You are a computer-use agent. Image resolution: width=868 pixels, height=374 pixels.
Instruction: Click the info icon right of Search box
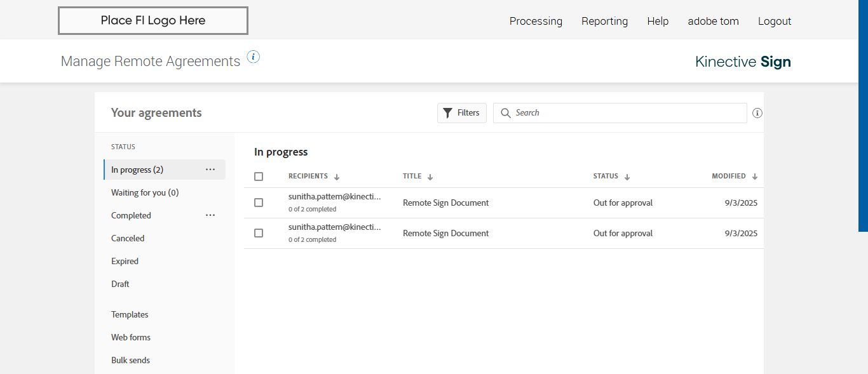click(x=757, y=113)
